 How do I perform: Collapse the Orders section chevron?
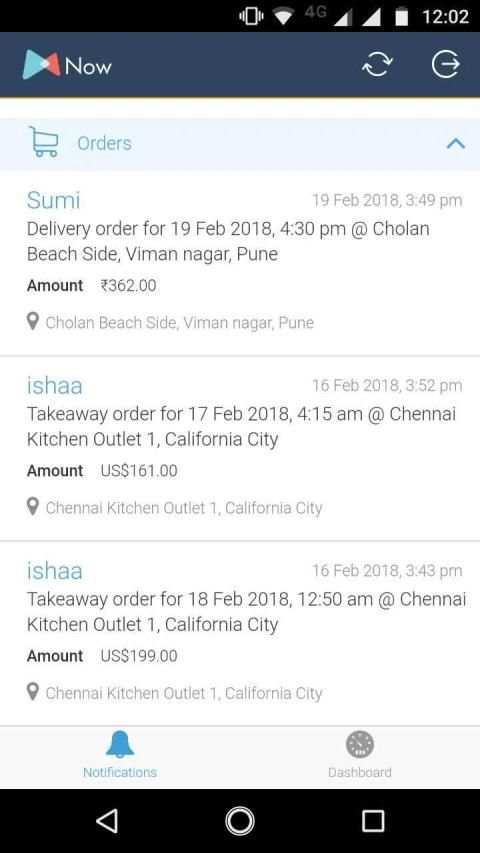coord(456,144)
